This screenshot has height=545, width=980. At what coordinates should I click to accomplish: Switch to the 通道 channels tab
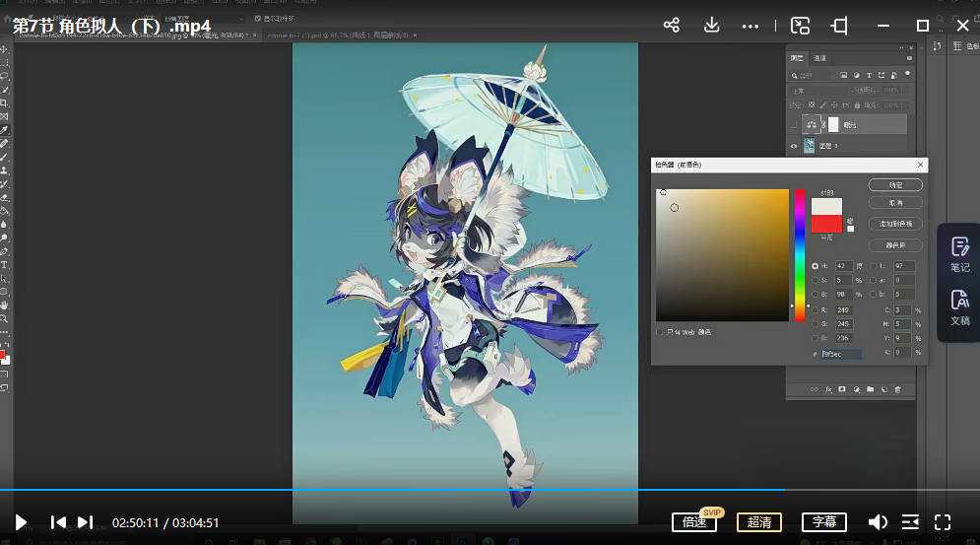click(819, 58)
